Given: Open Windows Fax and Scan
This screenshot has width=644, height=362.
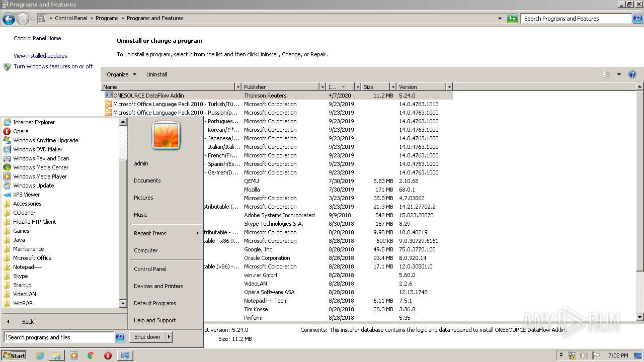Looking at the screenshot, I should (x=41, y=158).
